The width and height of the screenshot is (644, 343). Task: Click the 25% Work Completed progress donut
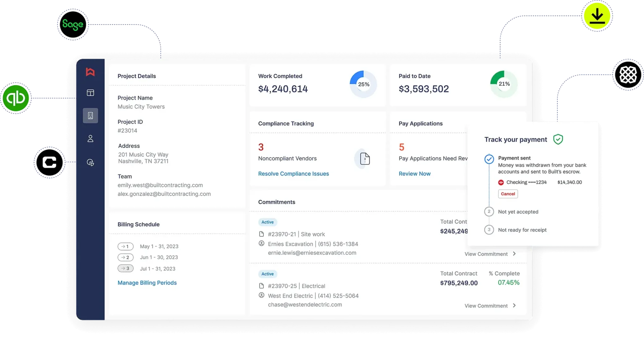(363, 84)
